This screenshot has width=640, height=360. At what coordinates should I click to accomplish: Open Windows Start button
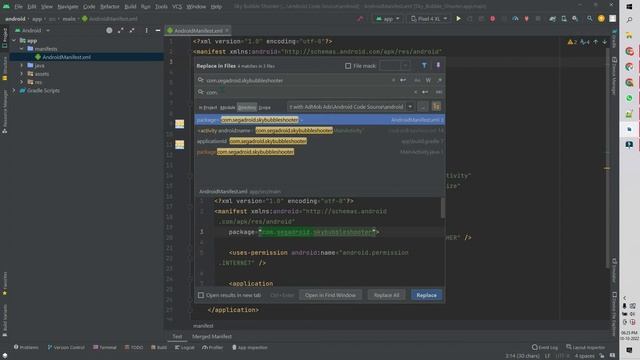629,7
